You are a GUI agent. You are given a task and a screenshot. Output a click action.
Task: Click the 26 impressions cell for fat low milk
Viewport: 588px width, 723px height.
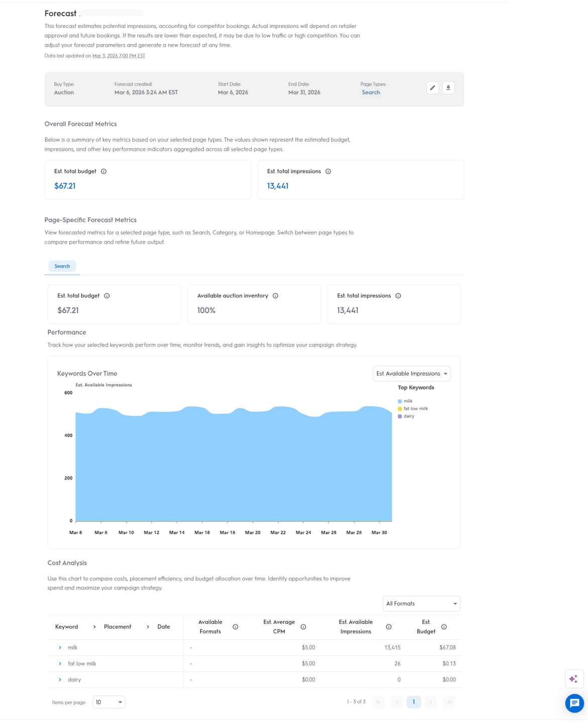[x=398, y=664]
